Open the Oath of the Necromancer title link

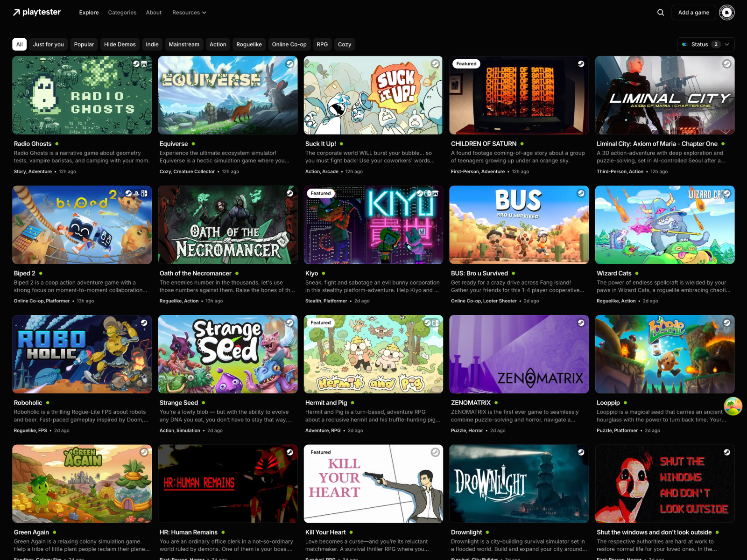pyautogui.click(x=196, y=273)
